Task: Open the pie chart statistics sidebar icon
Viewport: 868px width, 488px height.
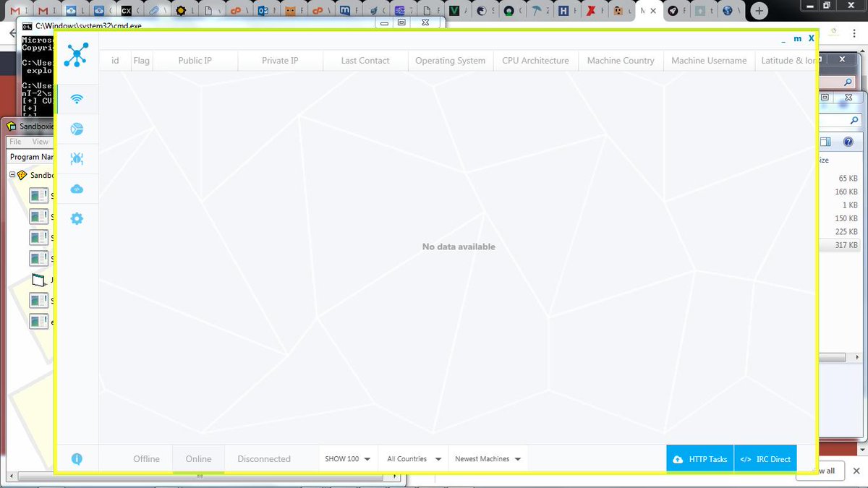Action: tap(77, 129)
